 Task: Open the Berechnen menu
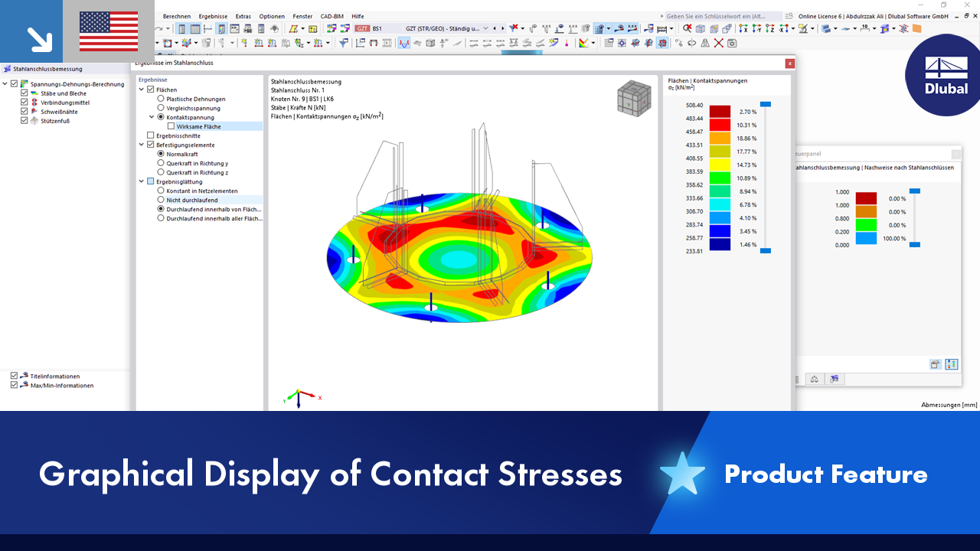(177, 16)
